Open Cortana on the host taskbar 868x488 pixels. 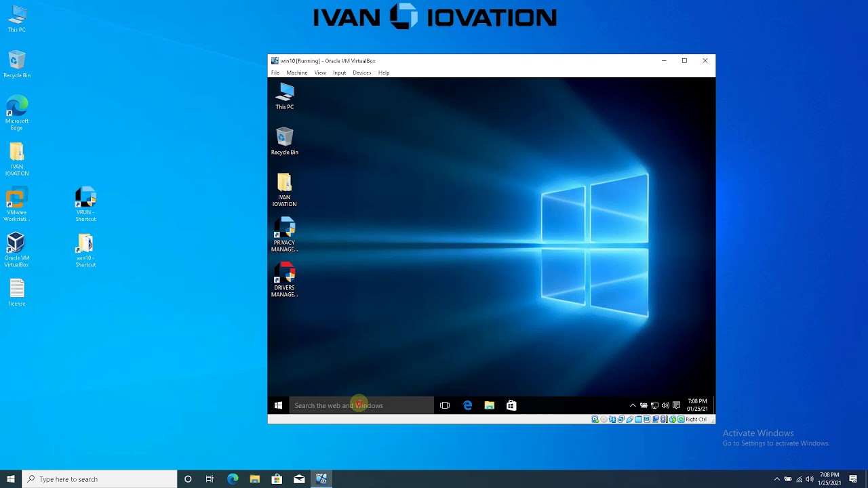[x=188, y=479]
